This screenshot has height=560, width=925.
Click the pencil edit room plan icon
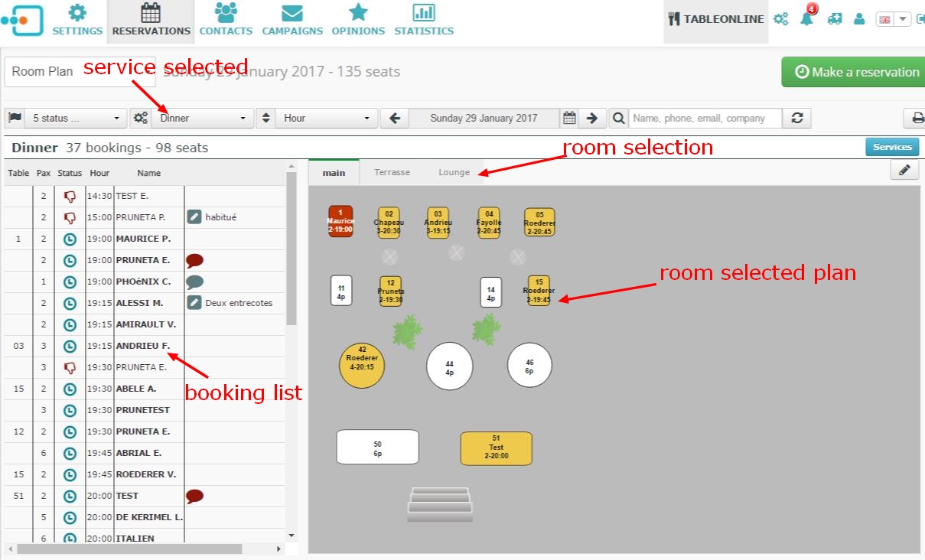[904, 171]
